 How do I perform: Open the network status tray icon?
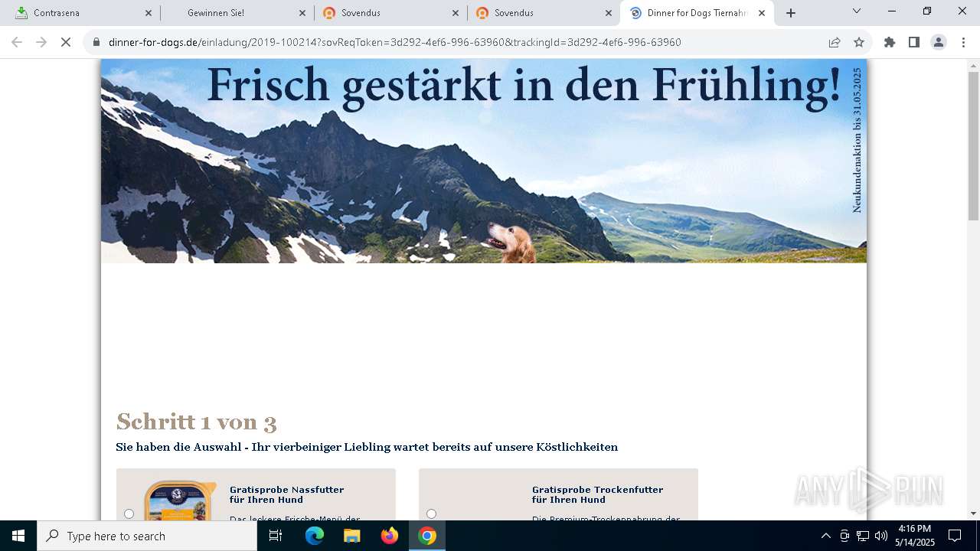click(863, 536)
